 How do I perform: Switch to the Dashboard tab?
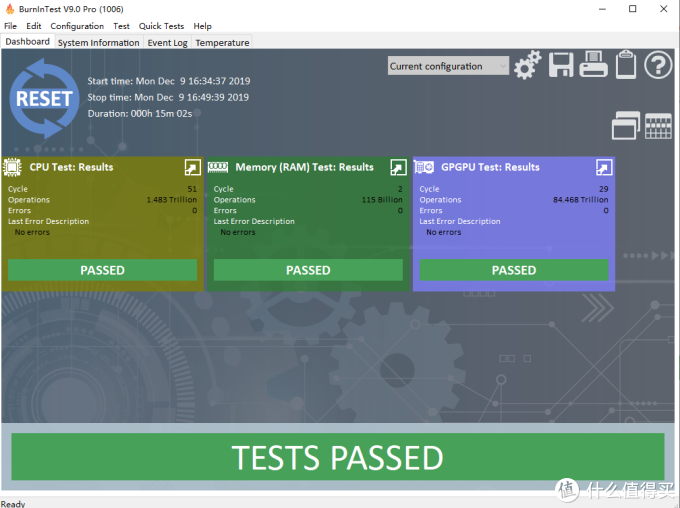click(27, 42)
